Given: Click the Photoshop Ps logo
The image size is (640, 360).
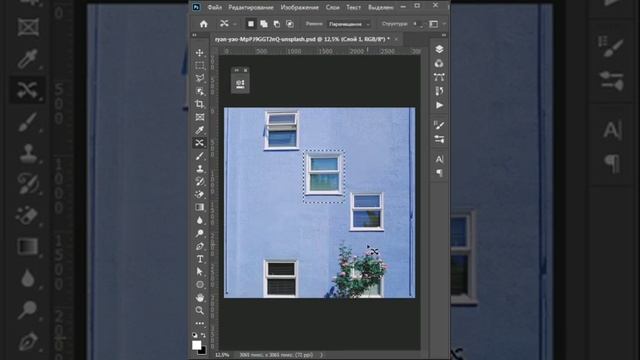Looking at the screenshot, I should (x=196, y=7).
